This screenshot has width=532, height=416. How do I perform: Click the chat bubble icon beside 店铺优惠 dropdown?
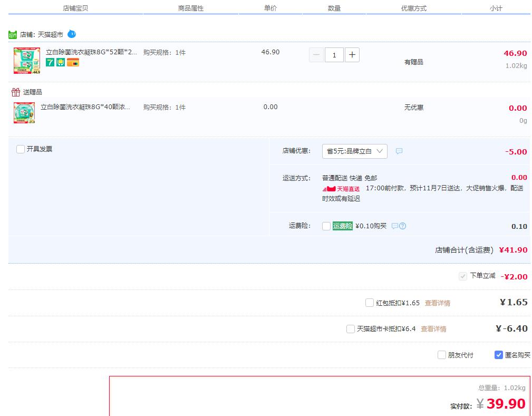[x=399, y=151]
